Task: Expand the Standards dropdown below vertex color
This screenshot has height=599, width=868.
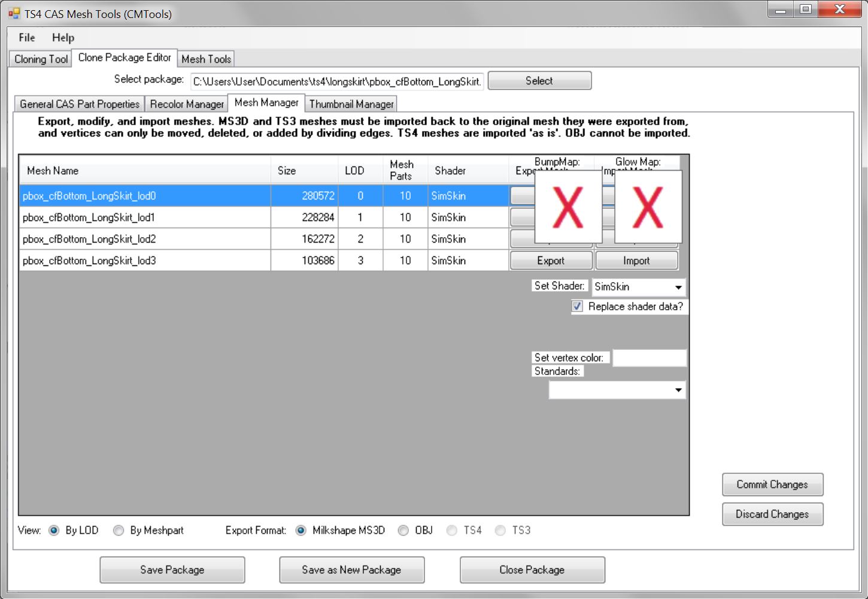Action: 679,390
